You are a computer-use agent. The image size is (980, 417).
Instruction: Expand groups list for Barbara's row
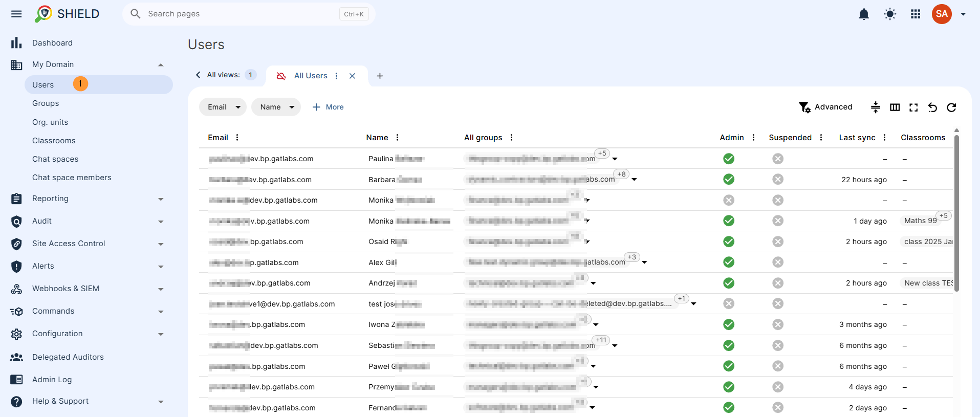[x=634, y=180]
